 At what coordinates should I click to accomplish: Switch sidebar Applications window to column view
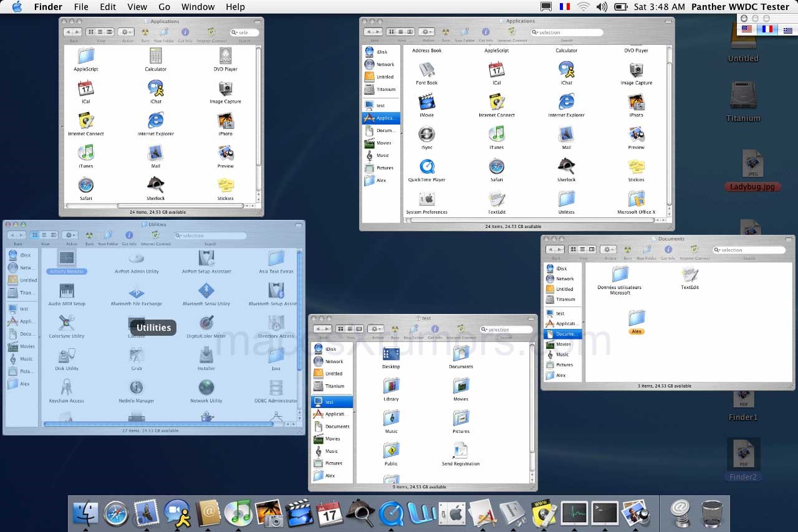pos(410,32)
